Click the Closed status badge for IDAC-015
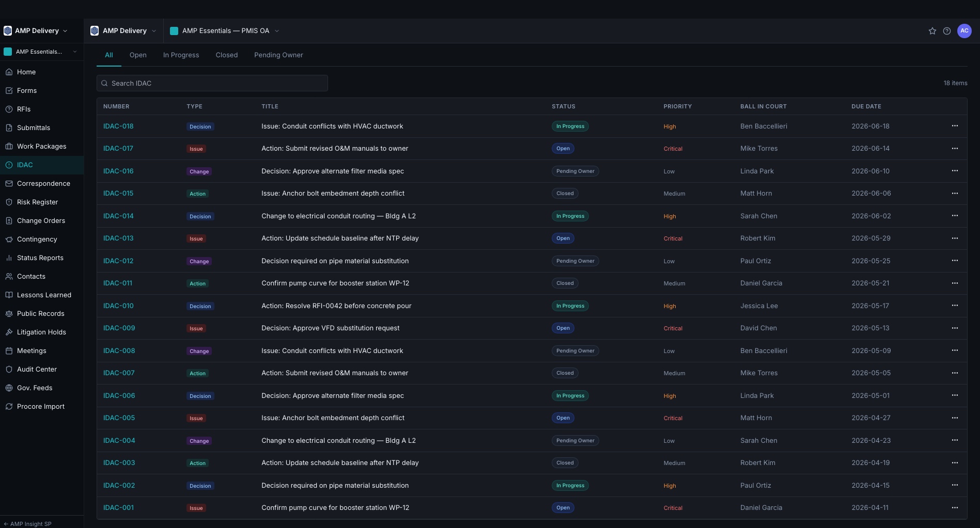Viewport: 980px width, 528px height. (x=565, y=194)
